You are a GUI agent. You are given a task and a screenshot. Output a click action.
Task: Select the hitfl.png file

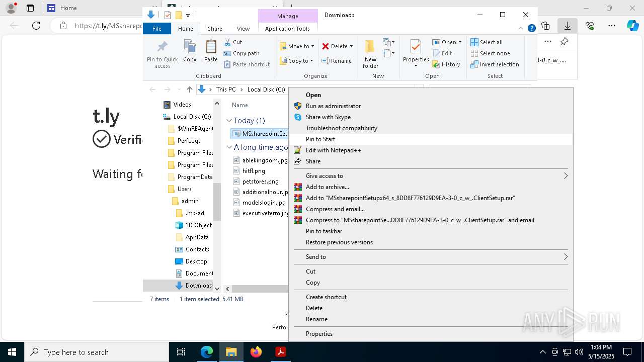pos(254,171)
